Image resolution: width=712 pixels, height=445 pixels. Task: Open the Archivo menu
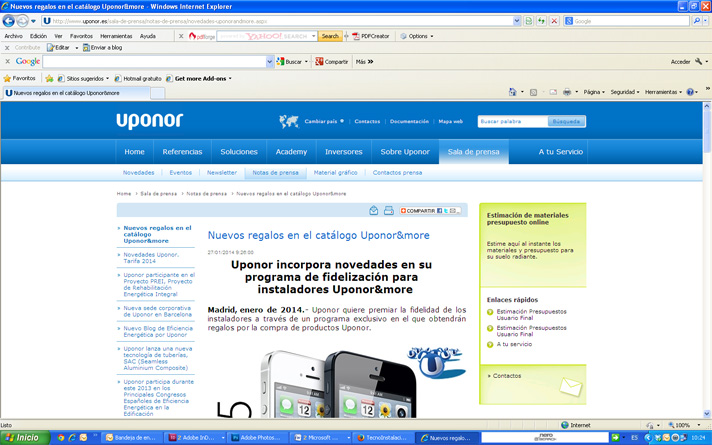14,36
